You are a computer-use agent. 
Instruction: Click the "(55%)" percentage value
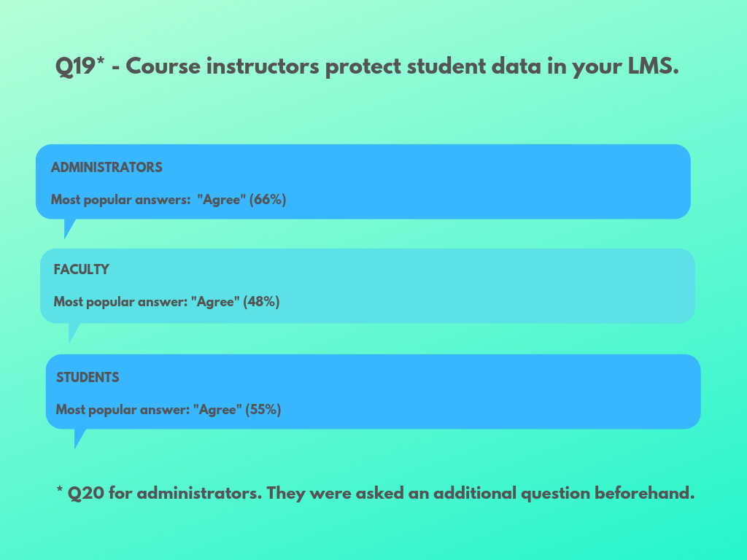click(263, 410)
